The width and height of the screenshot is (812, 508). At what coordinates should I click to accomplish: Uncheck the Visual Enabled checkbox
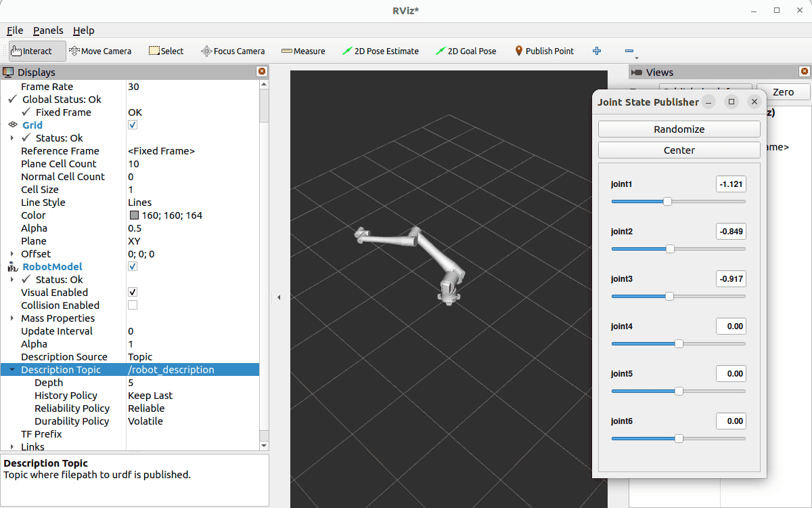[133, 293]
